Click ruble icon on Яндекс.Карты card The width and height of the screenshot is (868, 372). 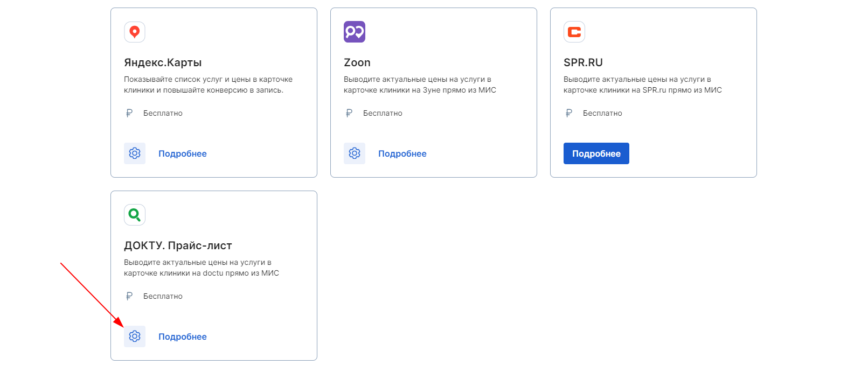point(129,113)
